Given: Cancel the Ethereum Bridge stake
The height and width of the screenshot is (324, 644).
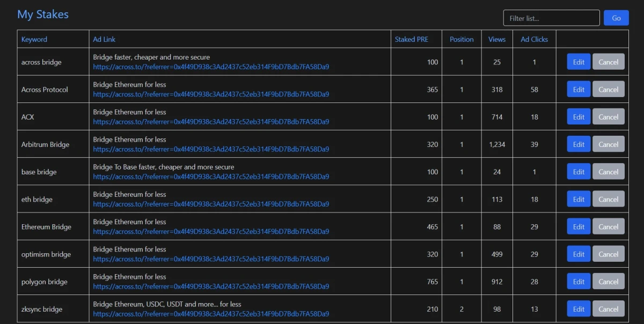Looking at the screenshot, I should pyautogui.click(x=609, y=226).
